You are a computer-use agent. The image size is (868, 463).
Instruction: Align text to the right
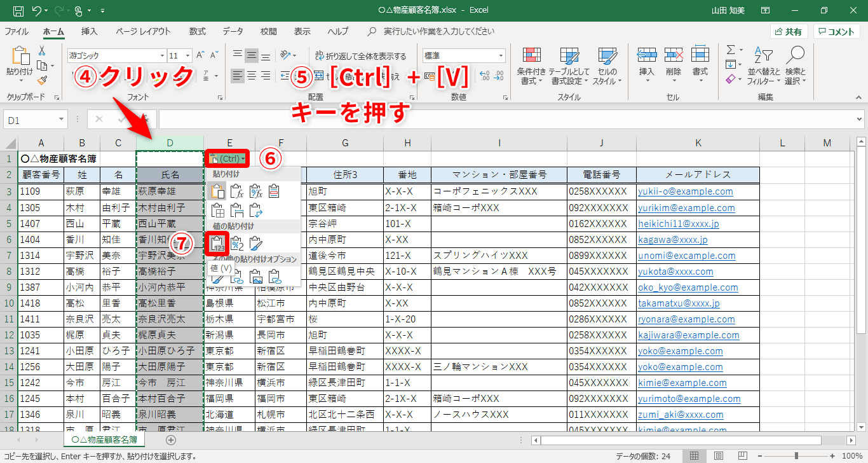coord(267,76)
